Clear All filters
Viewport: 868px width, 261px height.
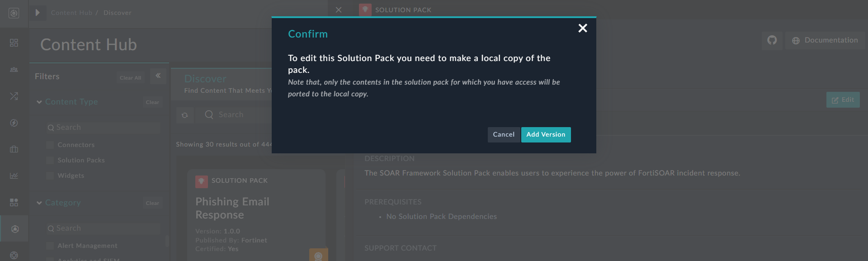tap(130, 78)
